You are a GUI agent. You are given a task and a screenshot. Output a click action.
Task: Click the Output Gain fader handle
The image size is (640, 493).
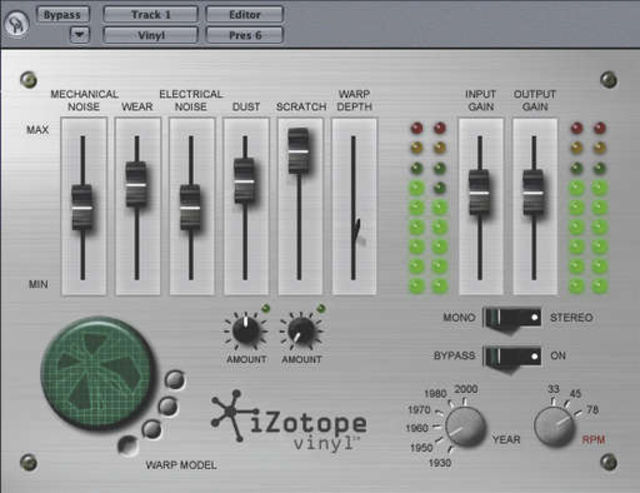(533, 192)
